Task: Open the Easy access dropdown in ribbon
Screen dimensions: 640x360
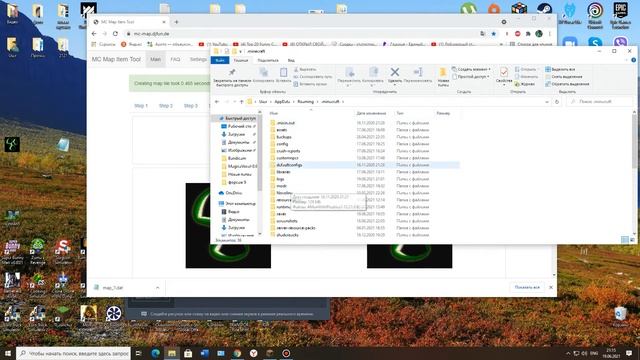Action: (471, 77)
